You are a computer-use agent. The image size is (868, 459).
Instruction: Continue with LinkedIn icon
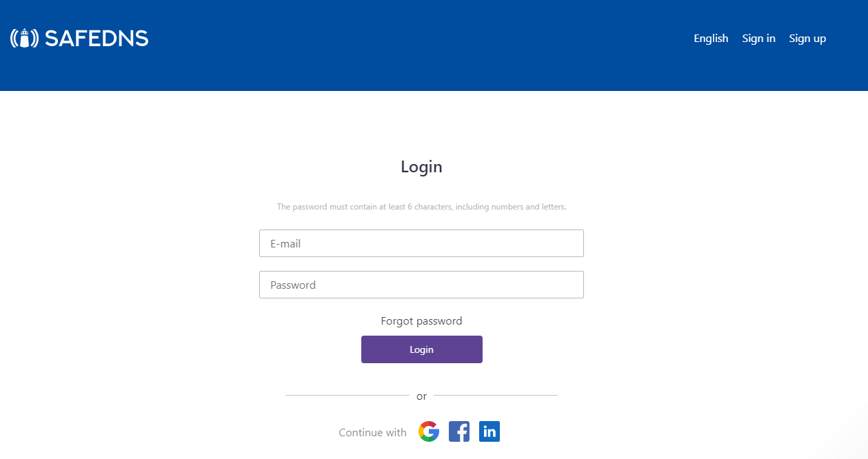pos(489,431)
